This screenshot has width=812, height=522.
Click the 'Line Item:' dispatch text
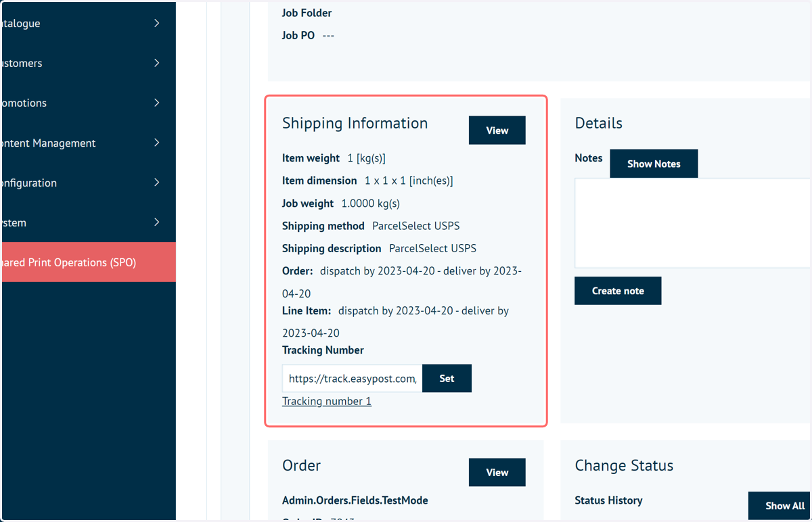(396, 322)
